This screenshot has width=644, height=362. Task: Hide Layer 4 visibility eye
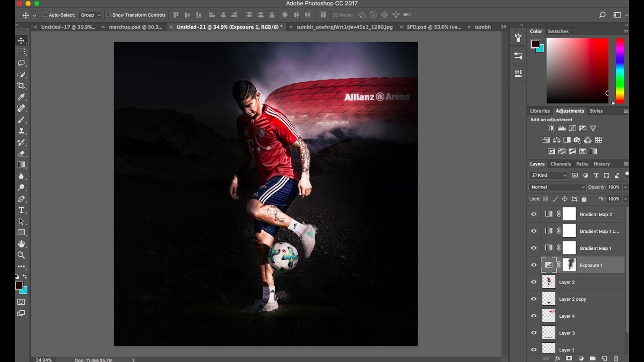click(534, 316)
